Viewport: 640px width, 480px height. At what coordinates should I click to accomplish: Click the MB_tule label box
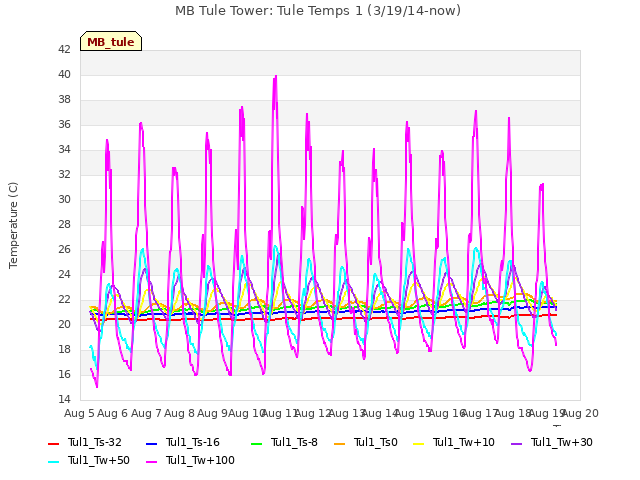coord(111,41)
